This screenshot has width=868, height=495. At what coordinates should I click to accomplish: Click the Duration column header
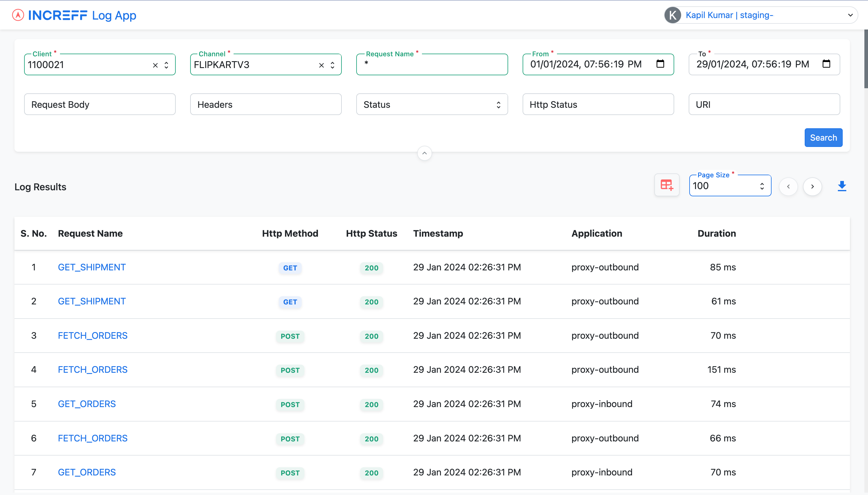click(x=717, y=233)
